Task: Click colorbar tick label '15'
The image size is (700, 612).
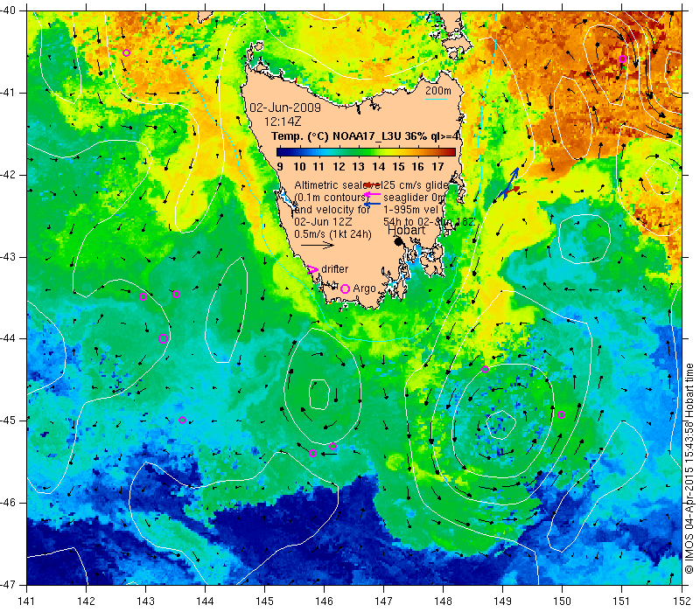Action: coord(398,167)
